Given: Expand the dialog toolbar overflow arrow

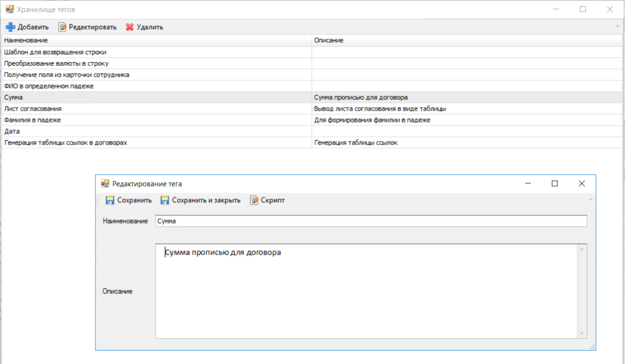Looking at the screenshot, I should [x=591, y=199].
